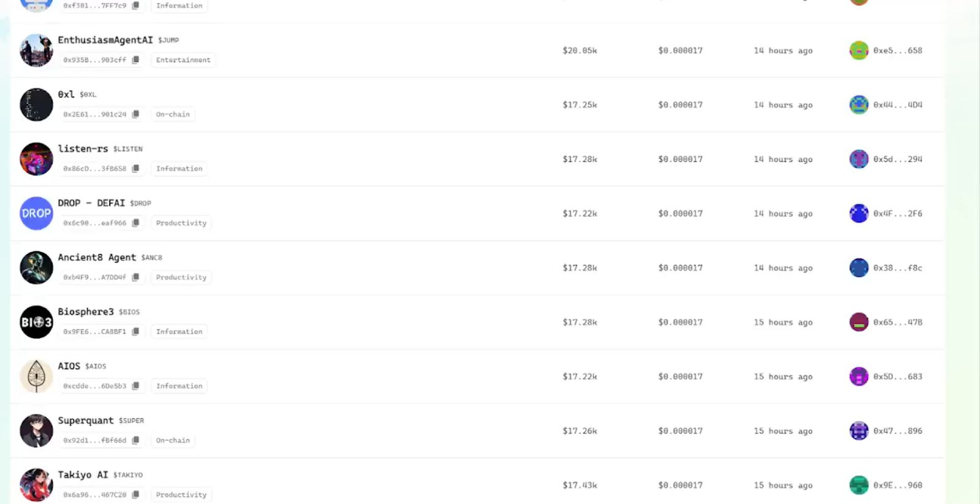The width and height of the screenshot is (980, 504).
Task: Select the On-chain tag on 0xl
Action: (173, 115)
